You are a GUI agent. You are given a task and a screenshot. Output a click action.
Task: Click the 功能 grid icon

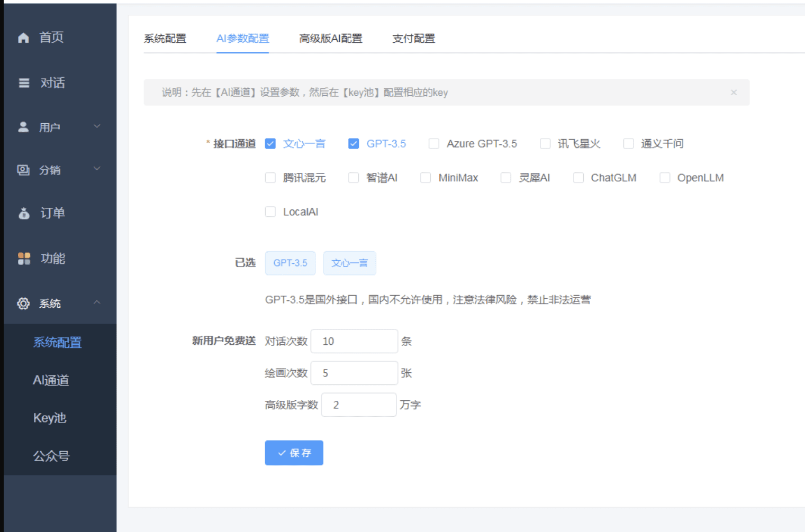point(24,258)
